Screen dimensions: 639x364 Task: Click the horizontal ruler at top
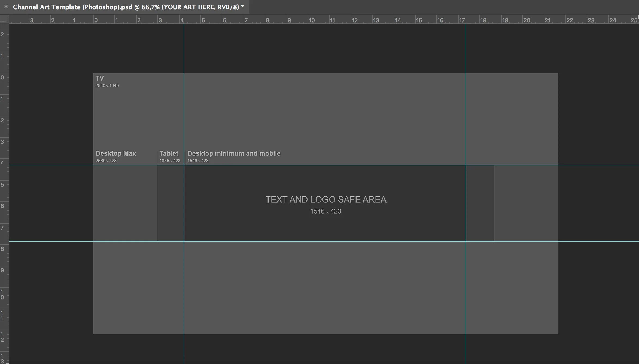tap(320, 20)
